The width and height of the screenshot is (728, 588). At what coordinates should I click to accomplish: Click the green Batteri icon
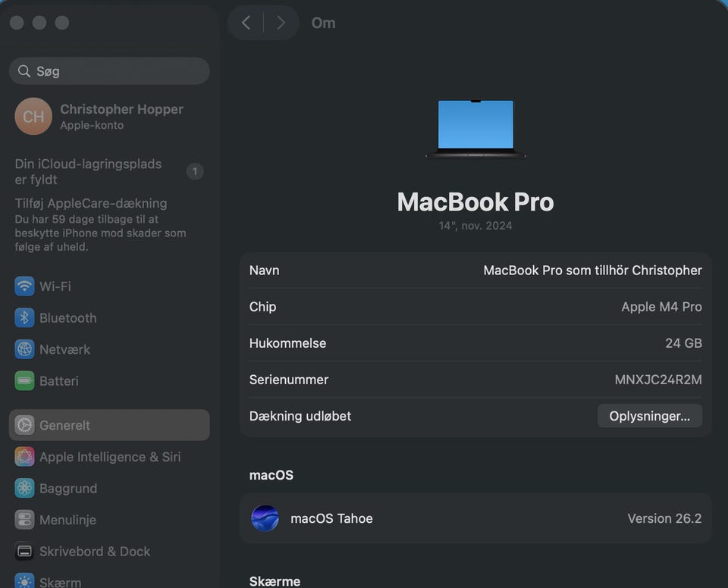tap(24, 381)
